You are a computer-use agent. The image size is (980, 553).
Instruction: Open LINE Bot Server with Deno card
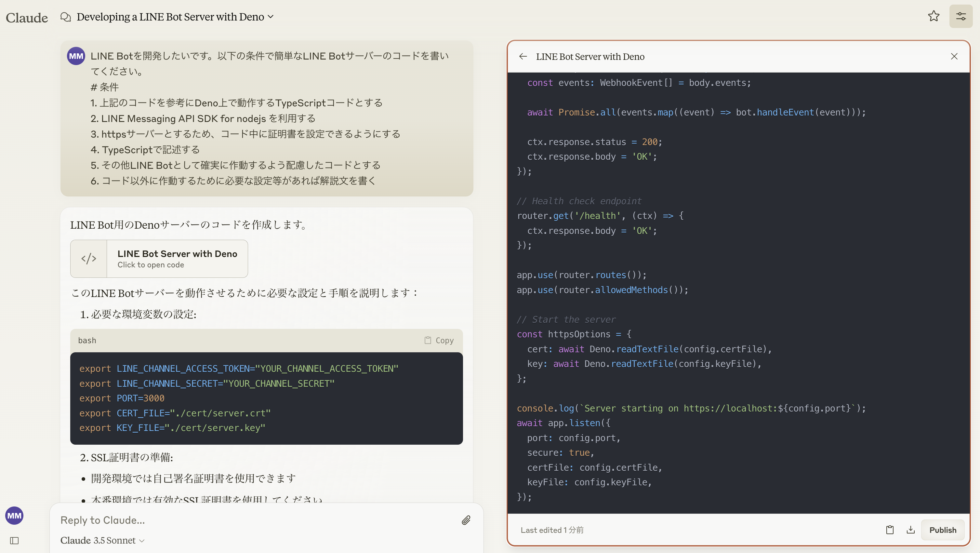pyautogui.click(x=177, y=258)
